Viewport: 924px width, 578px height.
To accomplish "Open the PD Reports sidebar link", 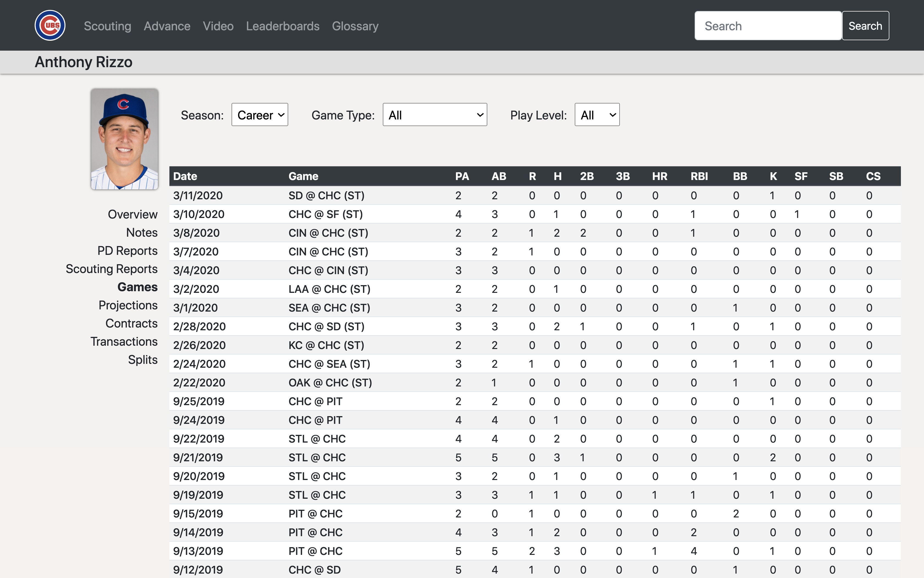I will click(x=127, y=251).
